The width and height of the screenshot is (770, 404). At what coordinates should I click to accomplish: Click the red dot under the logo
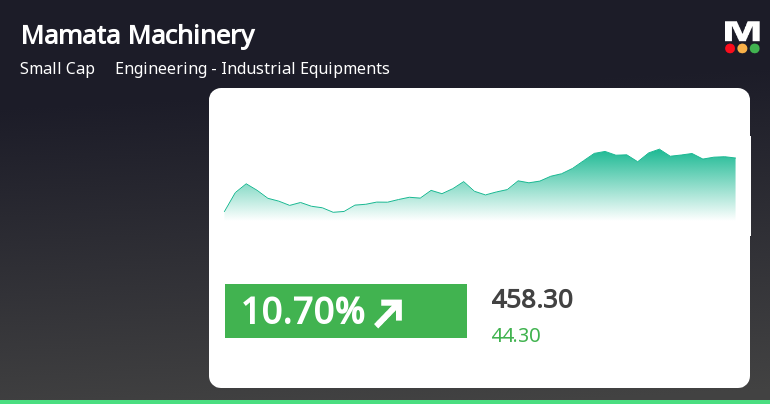tap(730, 48)
